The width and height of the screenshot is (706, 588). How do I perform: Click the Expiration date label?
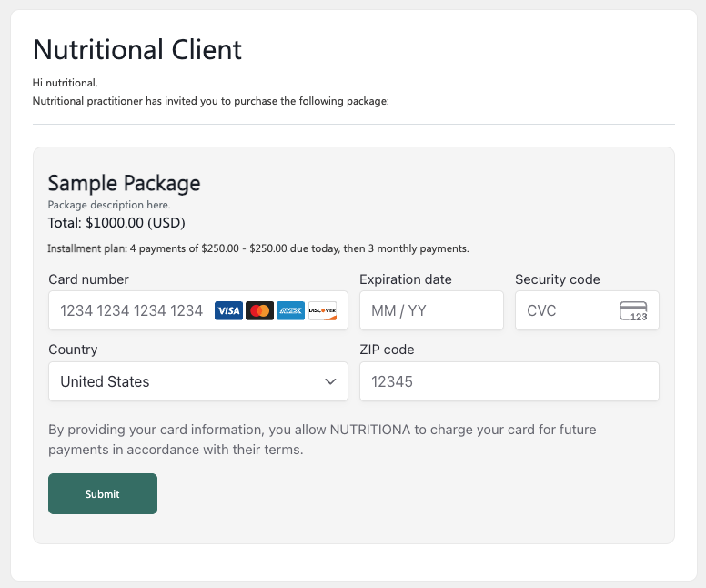(405, 279)
